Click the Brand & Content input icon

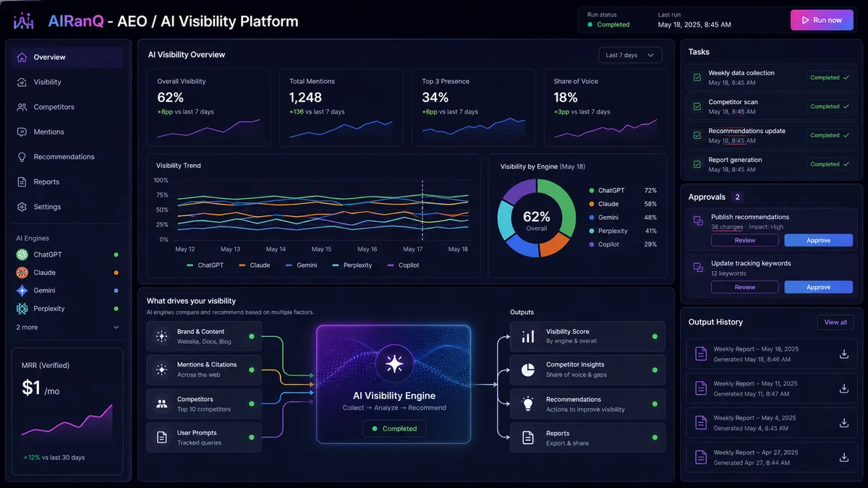162,336
